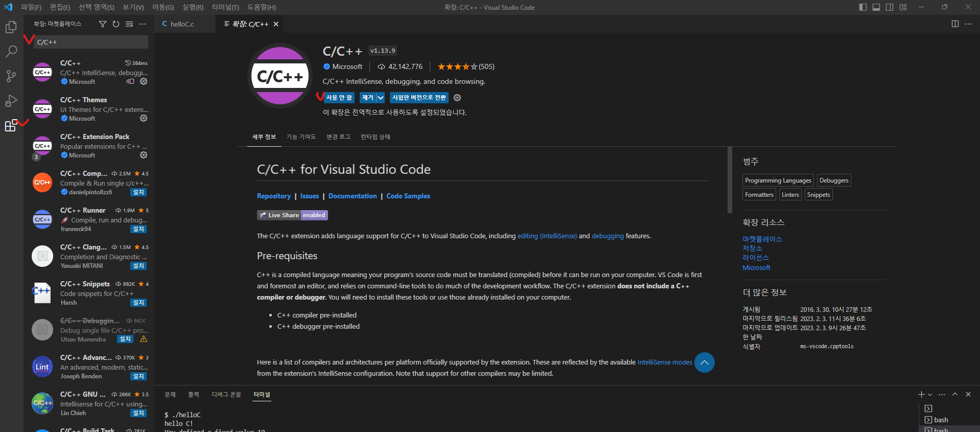Open terminal panel more actions
980x432 pixels.
click(x=942, y=394)
